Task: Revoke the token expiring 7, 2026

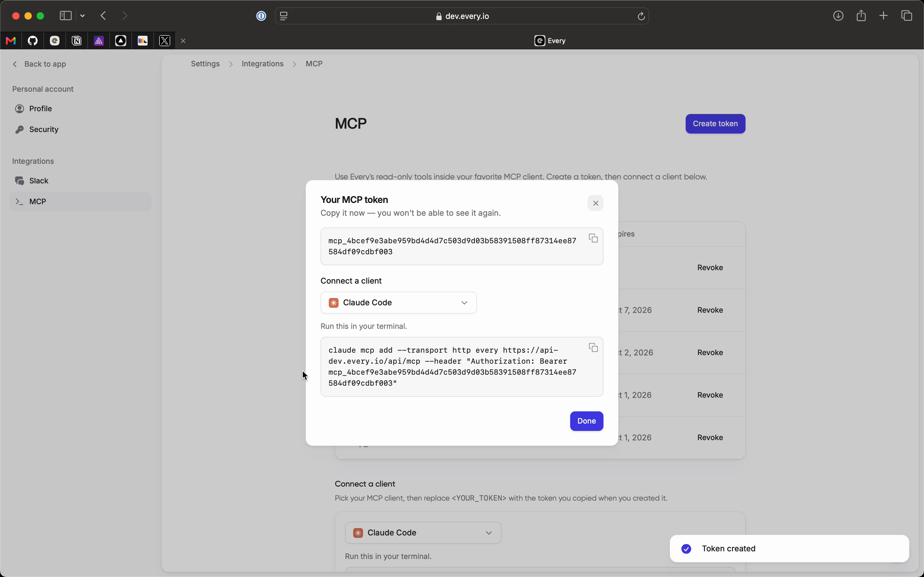Action: [x=710, y=310]
